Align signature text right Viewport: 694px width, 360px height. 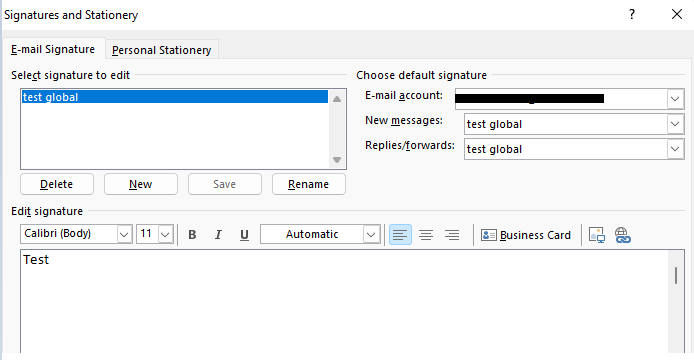[x=452, y=235]
